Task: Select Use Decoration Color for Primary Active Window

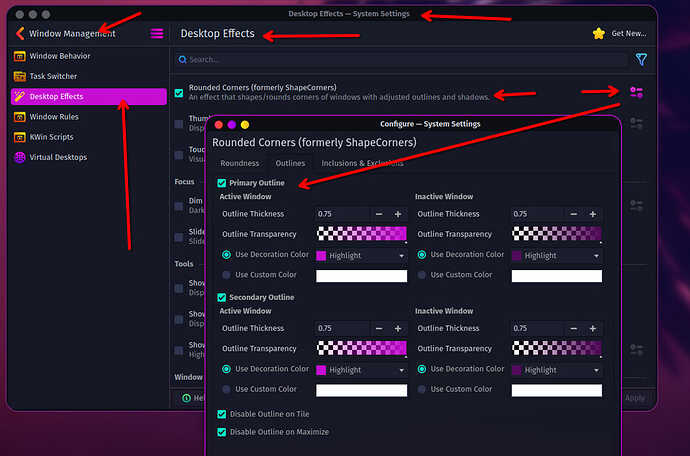Action: coord(226,254)
